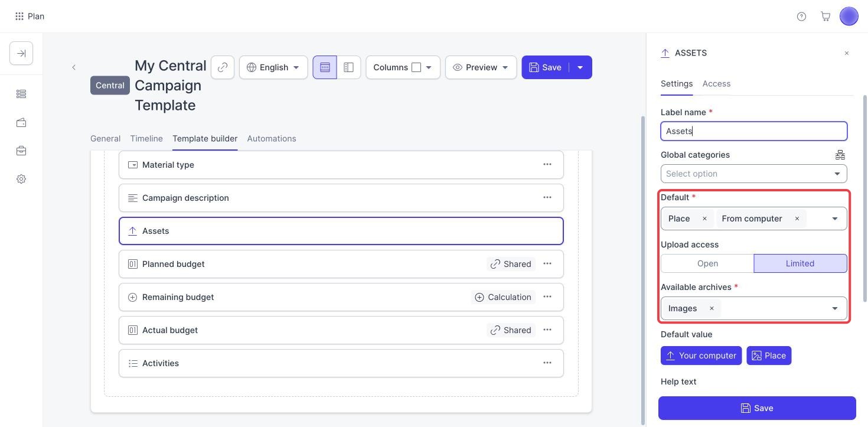Open the briefcase sidebar icon

pyautogui.click(x=21, y=151)
